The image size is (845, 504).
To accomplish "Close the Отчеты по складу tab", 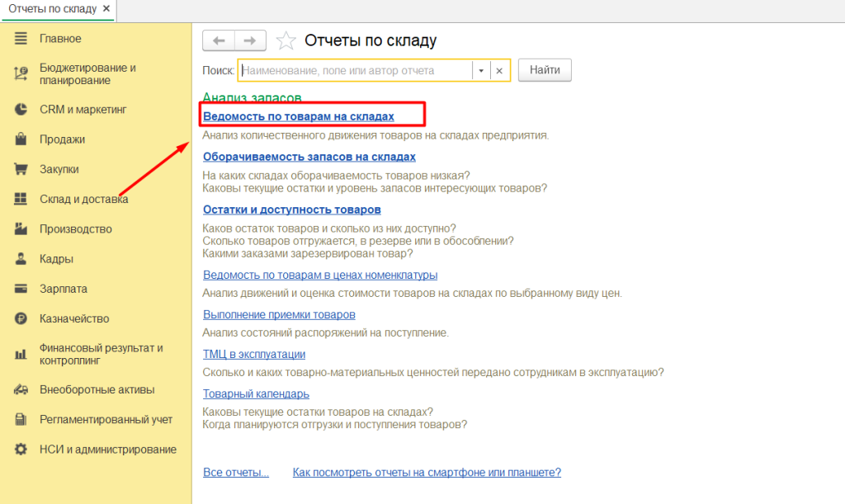I will (x=106, y=8).
